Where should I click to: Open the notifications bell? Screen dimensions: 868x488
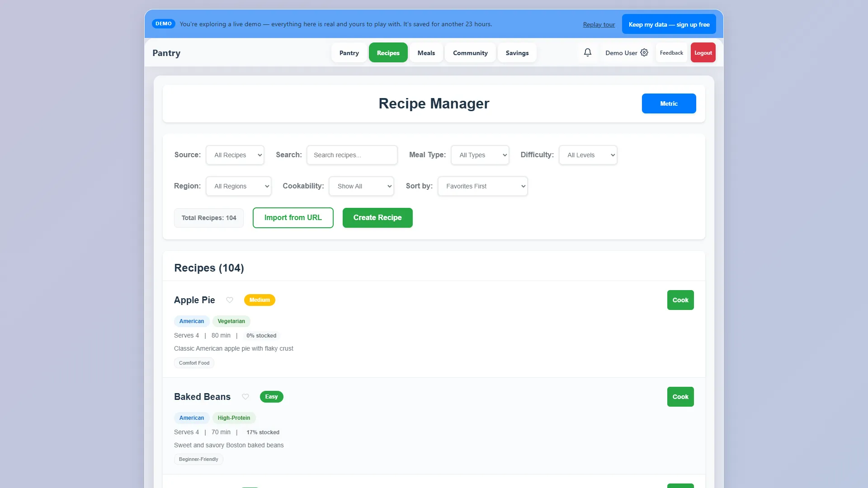[x=587, y=52]
